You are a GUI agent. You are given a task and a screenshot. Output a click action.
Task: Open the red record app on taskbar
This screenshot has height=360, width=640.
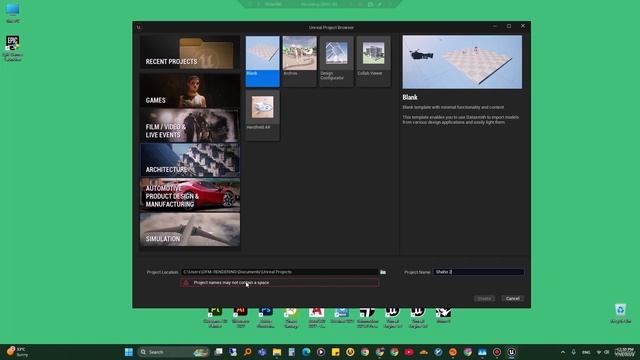coord(497,352)
